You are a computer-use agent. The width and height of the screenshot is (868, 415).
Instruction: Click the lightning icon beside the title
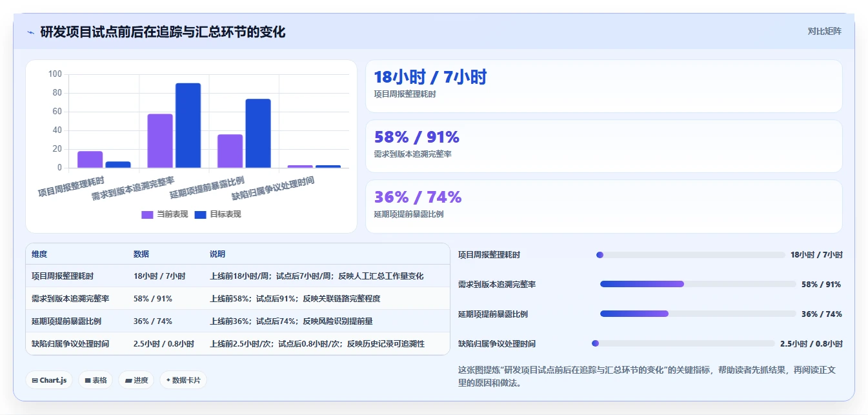[30, 32]
